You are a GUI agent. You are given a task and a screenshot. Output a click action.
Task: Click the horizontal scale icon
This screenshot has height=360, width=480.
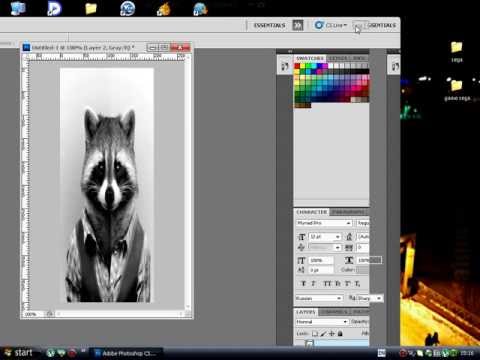pyautogui.click(x=349, y=260)
